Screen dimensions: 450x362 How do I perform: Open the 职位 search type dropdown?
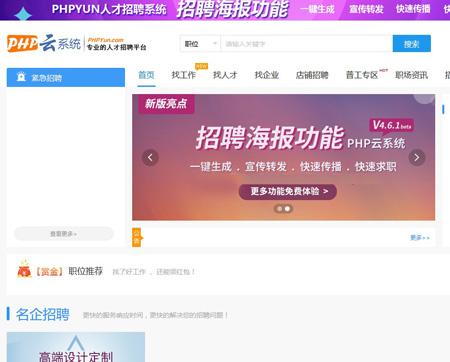tap(201, 44)
